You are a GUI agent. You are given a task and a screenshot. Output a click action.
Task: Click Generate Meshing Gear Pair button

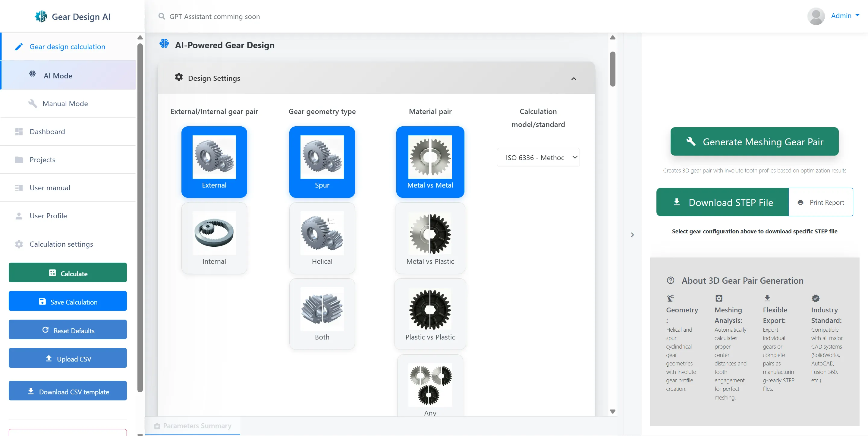754,142
